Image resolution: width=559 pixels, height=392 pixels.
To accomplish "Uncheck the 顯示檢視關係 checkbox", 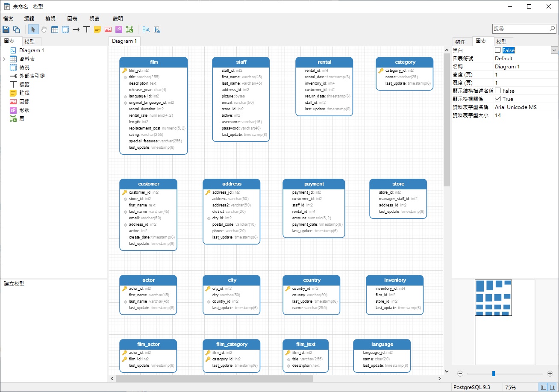I will click(x=497, y=99).
